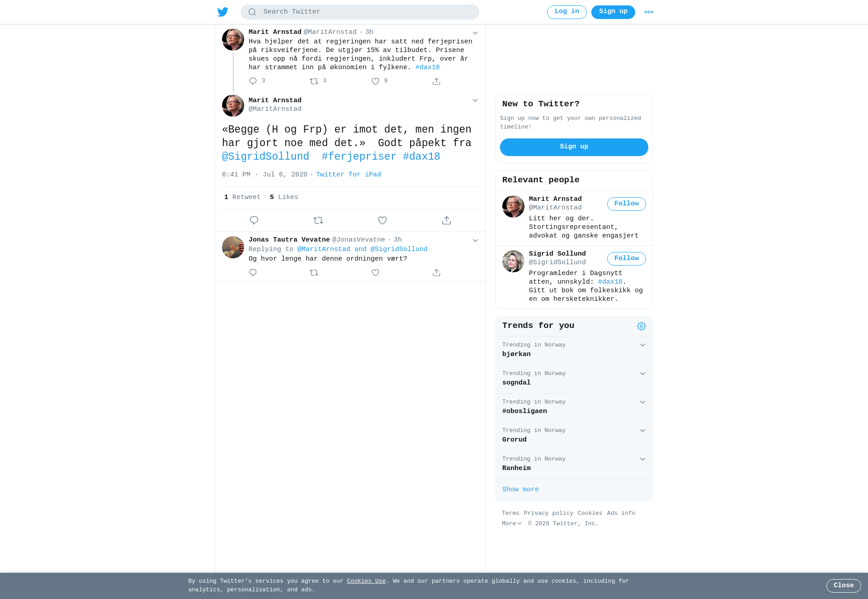Follow Sigrid Sollund
Viewport: 868px width, 599px height.
(627, 259)
